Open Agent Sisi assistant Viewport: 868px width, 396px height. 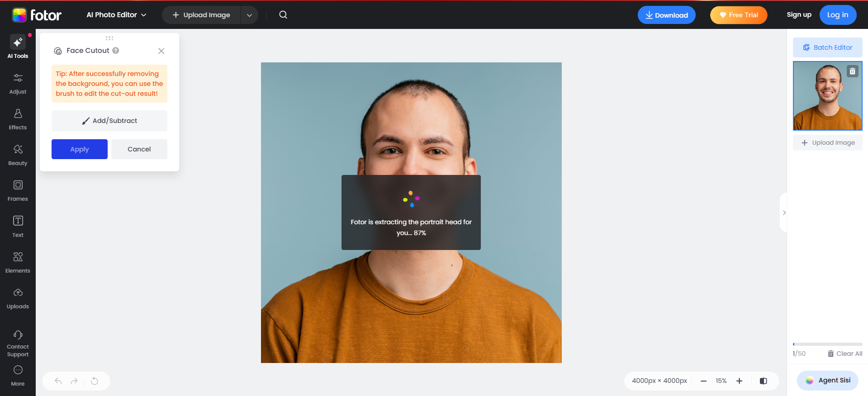pyautogui.click(x=827, y=381)
